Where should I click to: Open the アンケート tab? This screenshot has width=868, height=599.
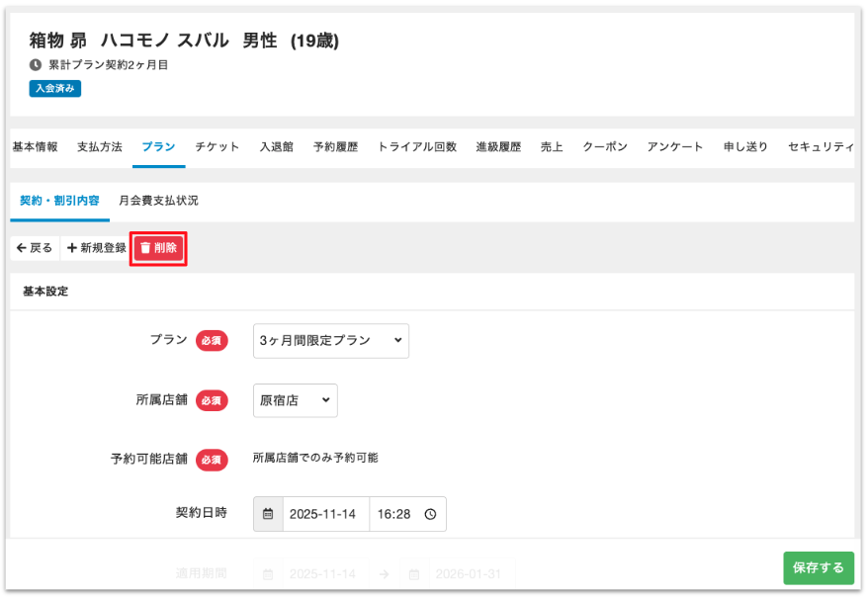[x=675, y=146]
